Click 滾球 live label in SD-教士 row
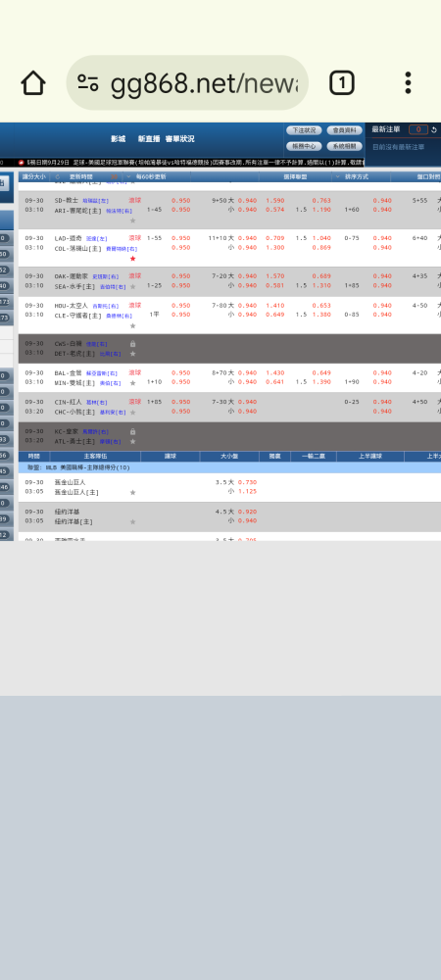This screenshot has width=441, height=980. click(135, 200)
